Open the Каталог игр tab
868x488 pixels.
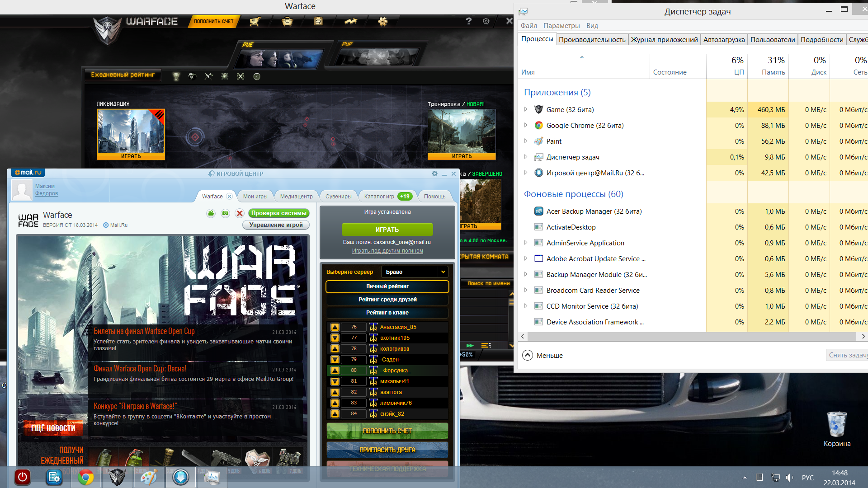(x=387, y=196)
